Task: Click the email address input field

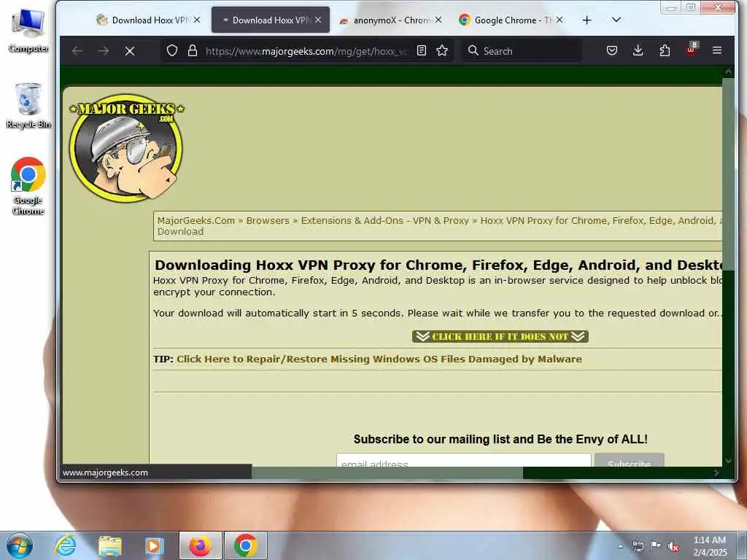Action: pyautogui.click(x=463, y=461)
